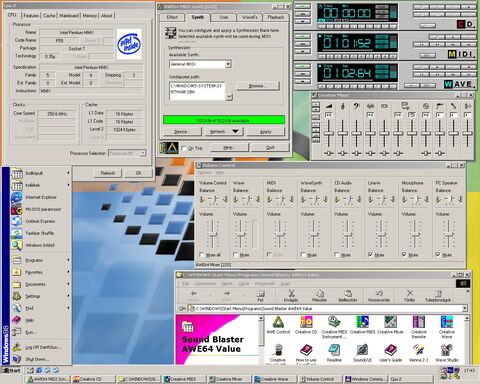Toggle the On Top checkbox in AWE64 Synth
Image resolution: width=480 pixels, height=384 pixels.
(x=184, y=148)
